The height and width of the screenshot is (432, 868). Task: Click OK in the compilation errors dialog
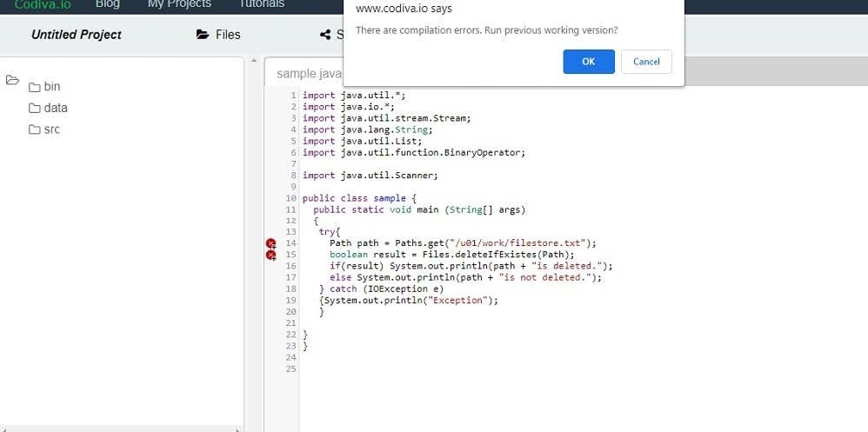point(588,62)
